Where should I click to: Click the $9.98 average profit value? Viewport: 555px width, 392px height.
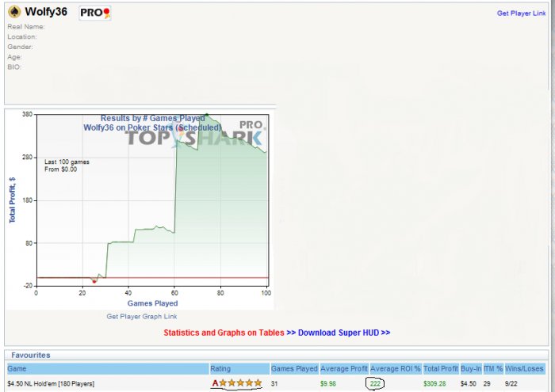[x=328, y=383]
